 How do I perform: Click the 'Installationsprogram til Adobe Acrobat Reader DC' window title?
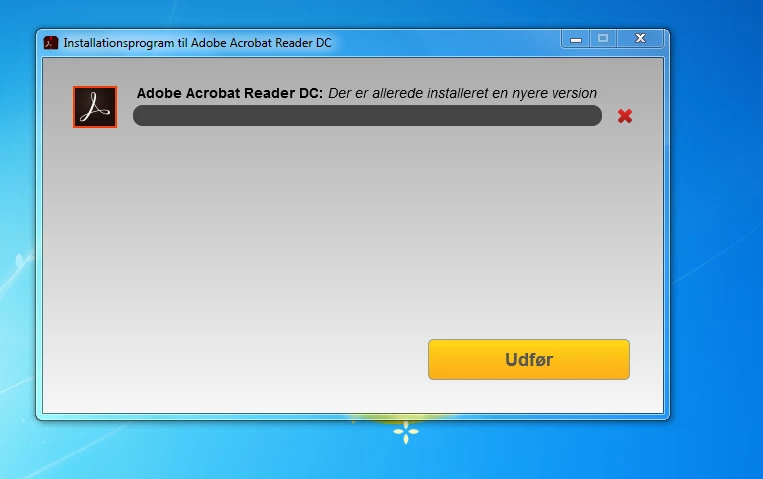198,43
